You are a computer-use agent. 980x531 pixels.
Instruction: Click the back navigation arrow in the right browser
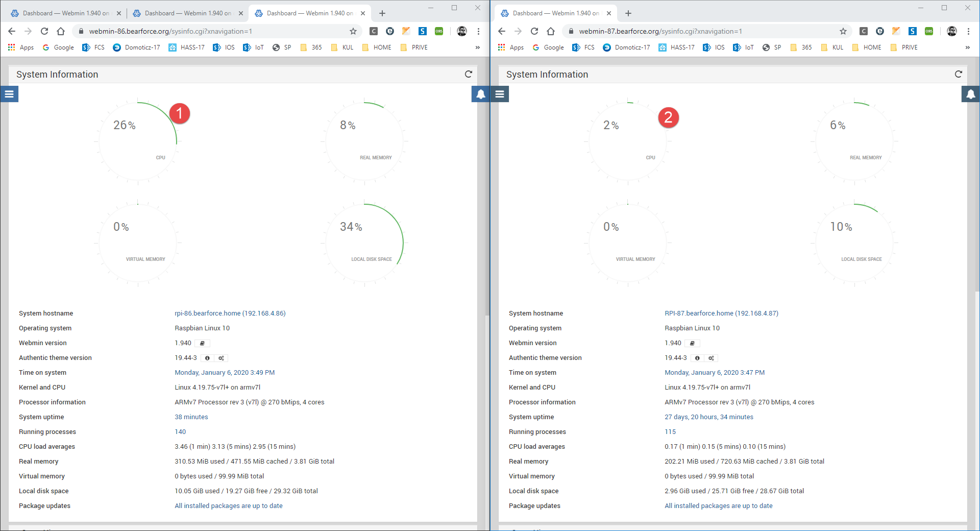[501, 31]
